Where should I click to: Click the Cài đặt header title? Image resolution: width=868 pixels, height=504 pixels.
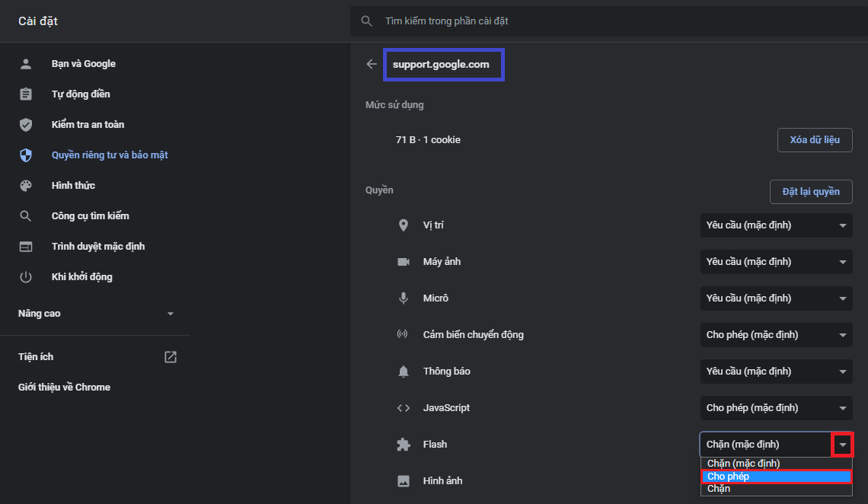coord(37,21)
